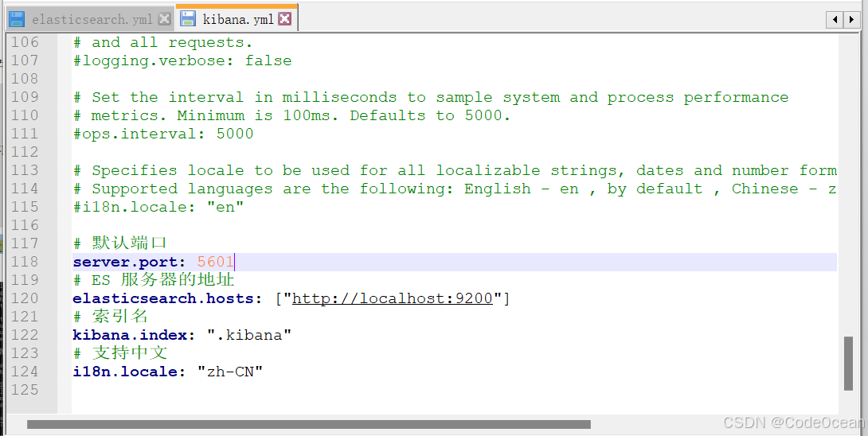
Task: Click the "# Set the interval in milliseconds" comment
Action: (x=431, y=97)
